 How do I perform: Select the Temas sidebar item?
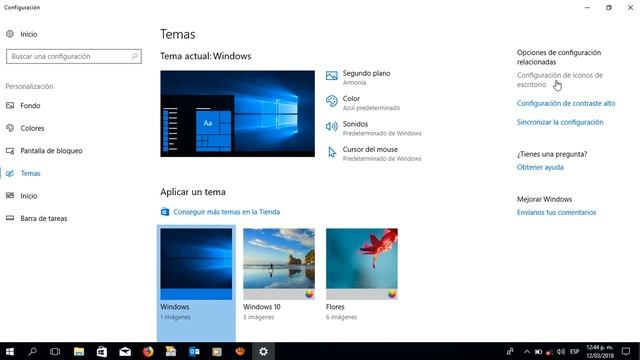pos(31,173)
